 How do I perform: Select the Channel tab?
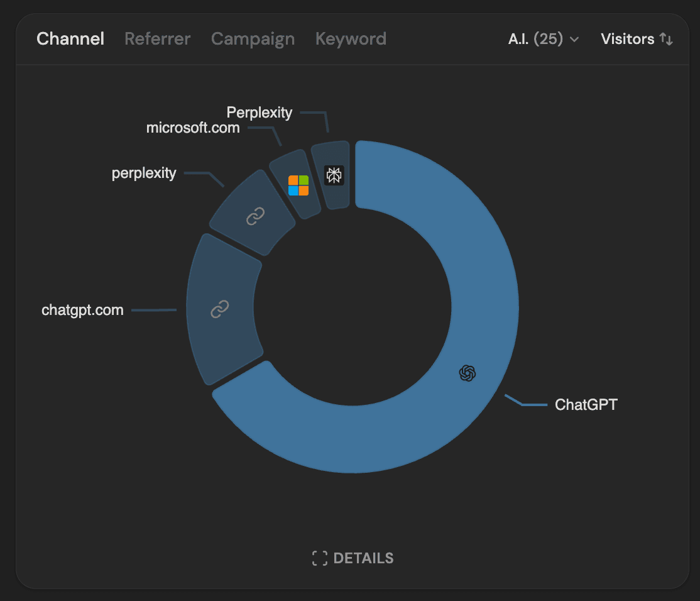pos(70,38)
